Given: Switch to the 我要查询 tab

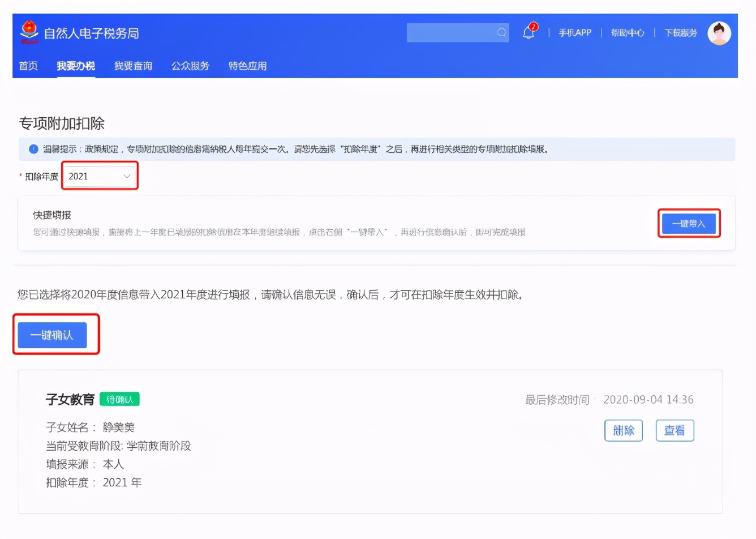Looking at the screenshot, I should 133,66.
